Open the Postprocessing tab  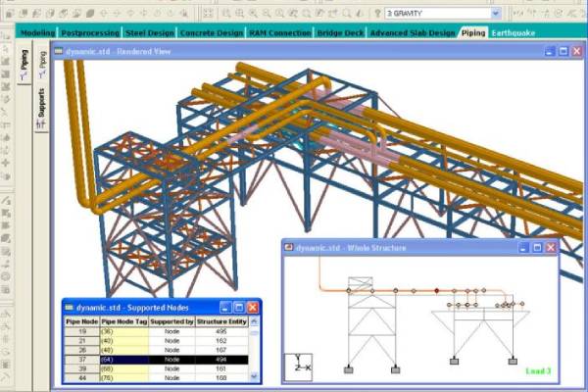(90, 32)
